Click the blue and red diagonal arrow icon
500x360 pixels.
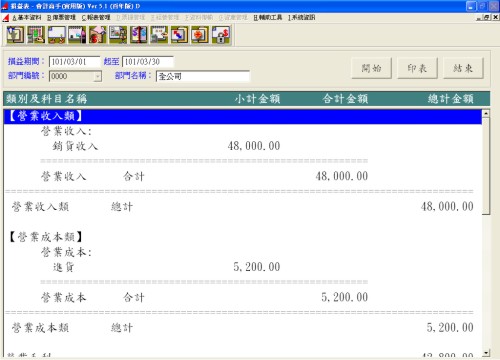pyautogui.click(x=180, y=35)
